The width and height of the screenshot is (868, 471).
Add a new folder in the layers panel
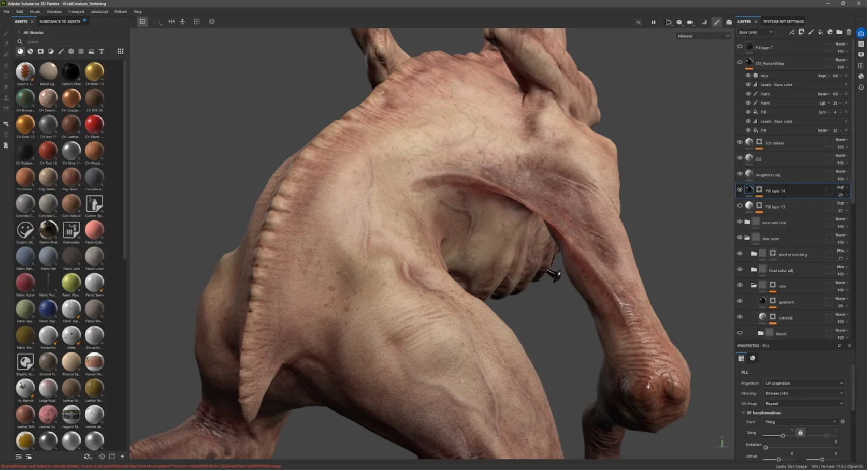[x=839, y=32]
